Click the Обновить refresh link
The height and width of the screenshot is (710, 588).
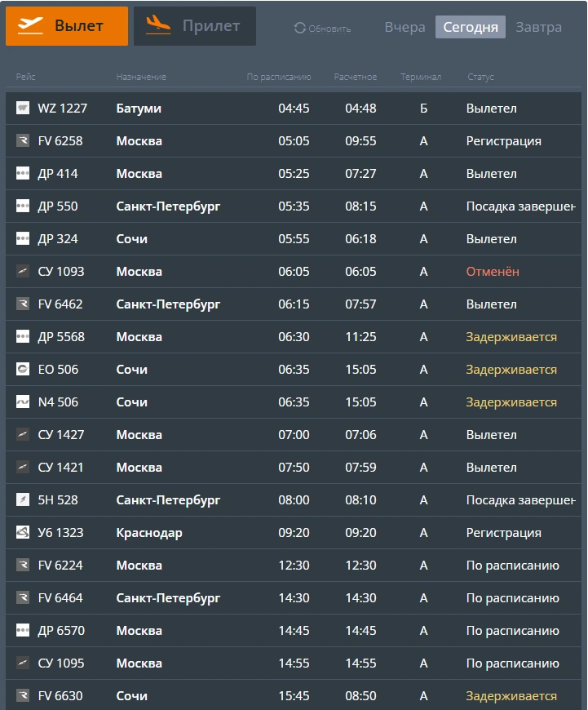pyautogui.click(x=329, y=29)
